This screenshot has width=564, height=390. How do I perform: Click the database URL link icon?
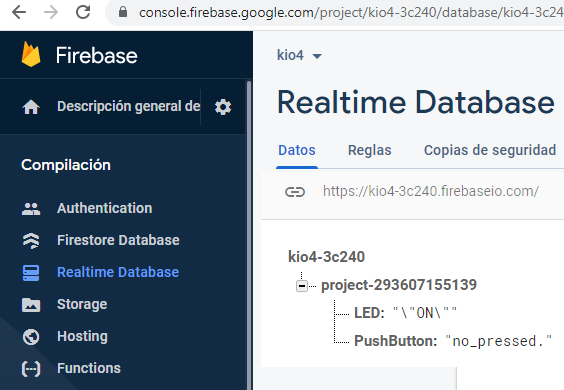295,192
